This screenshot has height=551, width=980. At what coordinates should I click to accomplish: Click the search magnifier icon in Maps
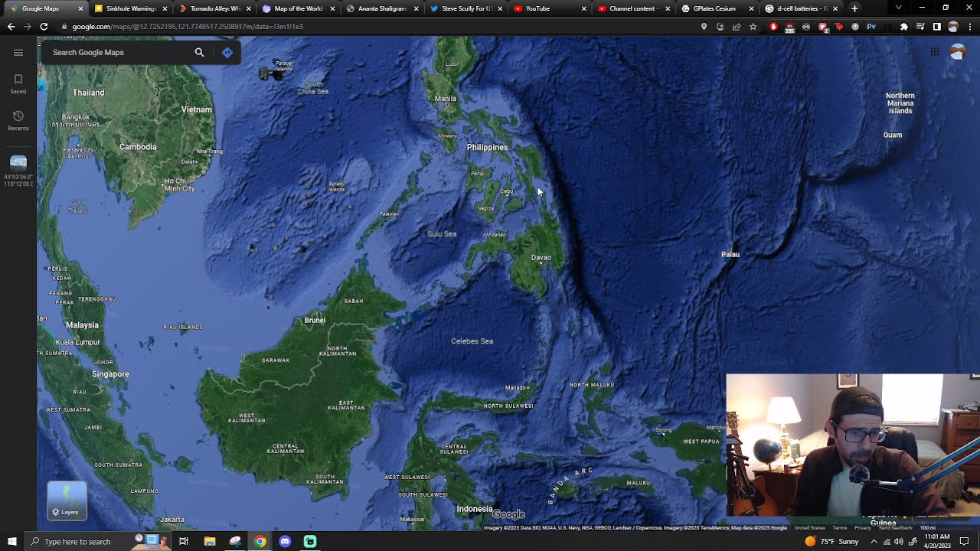coord(199,53)
